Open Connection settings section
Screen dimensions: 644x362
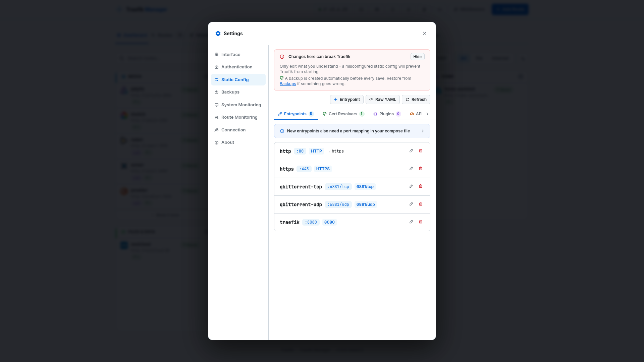tap(238, 130)
